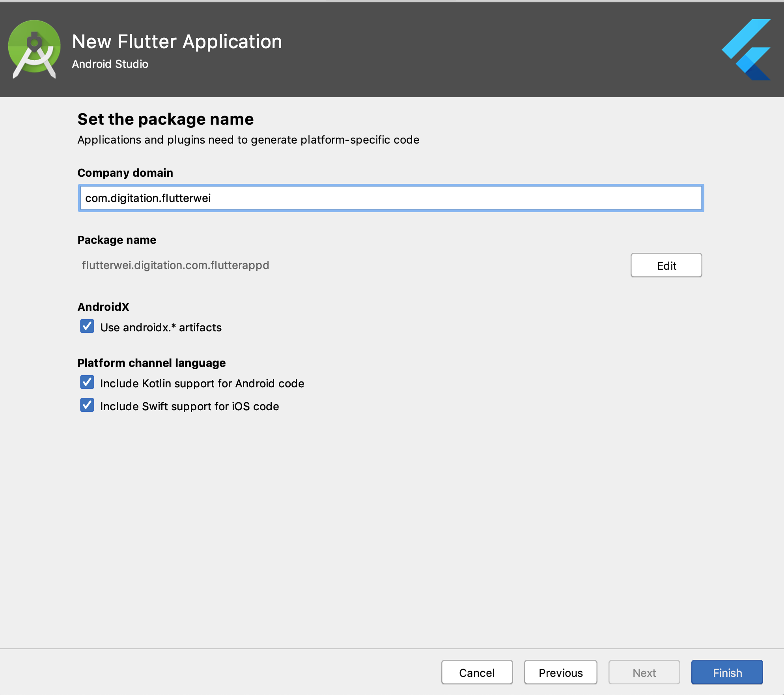This screenshot has height=695, width=784.
Task: Click the flutterwei.digitation.com.flutterappd package name text
Action: point(175,265)
